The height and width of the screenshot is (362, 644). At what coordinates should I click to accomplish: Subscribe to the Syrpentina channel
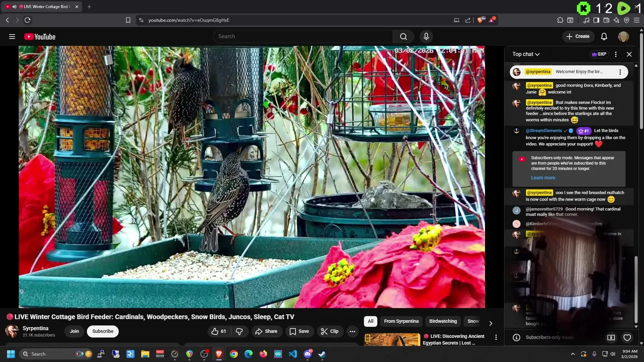point(103,331)
